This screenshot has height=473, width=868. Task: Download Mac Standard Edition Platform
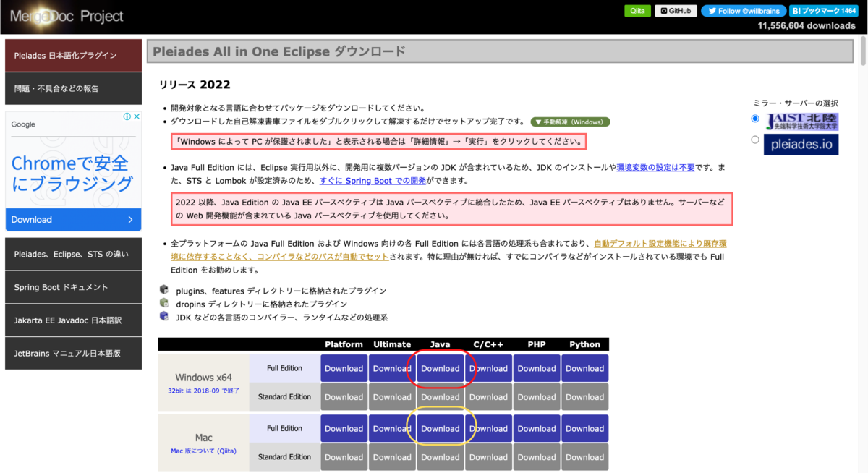coord(344,457)
